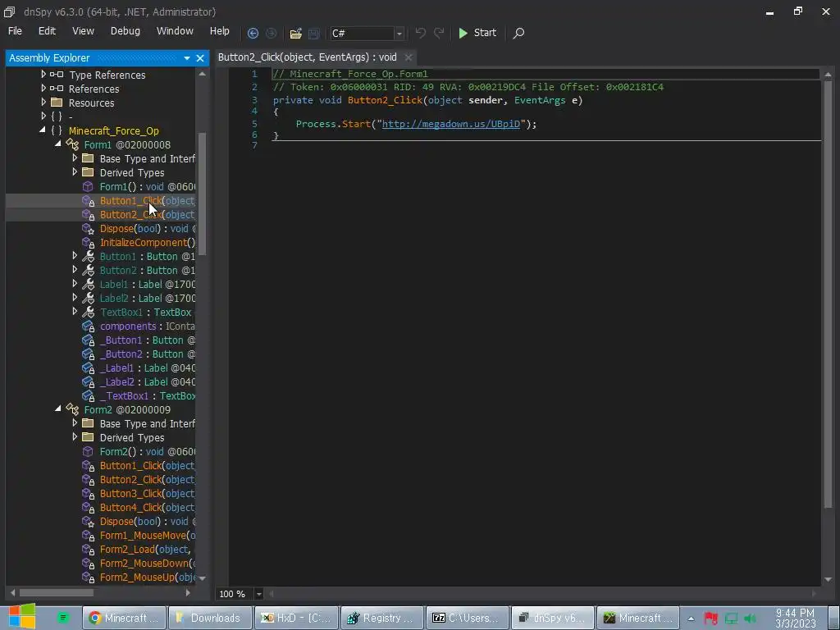The width and height of the screenshot is (840, 630).
Task: Select Form1() constructor in the tree
Action: point(148,186)
